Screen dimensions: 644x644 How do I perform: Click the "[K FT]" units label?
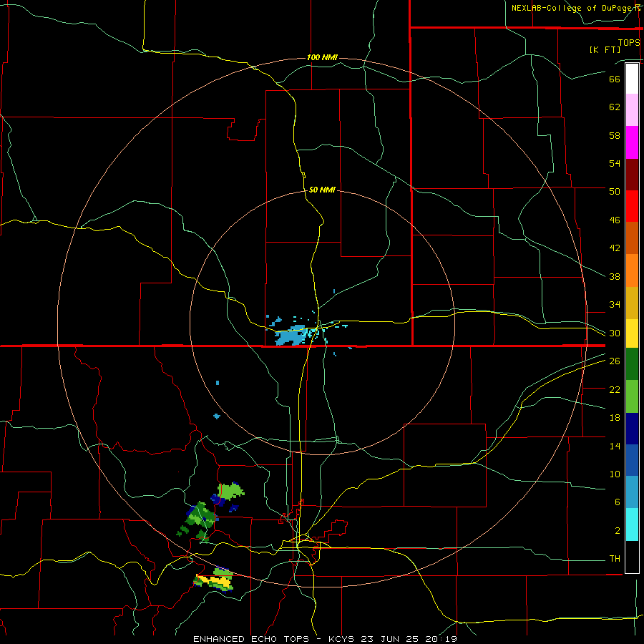(x=605, y=49)
